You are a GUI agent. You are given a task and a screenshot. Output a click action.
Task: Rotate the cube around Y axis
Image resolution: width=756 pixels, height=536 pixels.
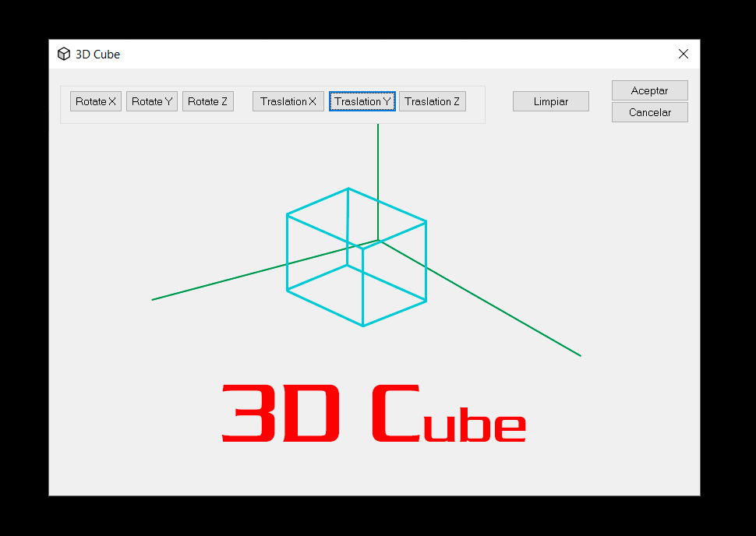point(152,101)
